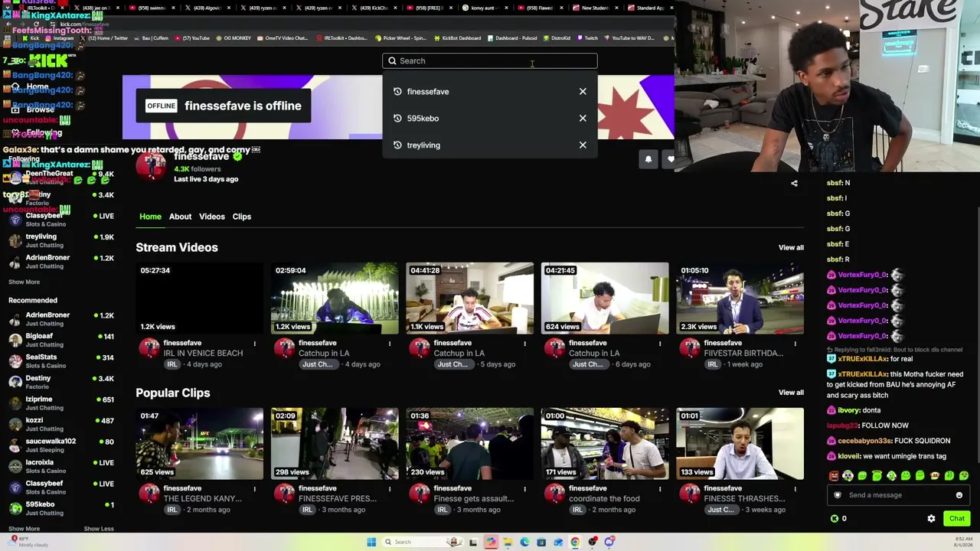Click the Kicks balance K icon

click(x=834, y=519)
